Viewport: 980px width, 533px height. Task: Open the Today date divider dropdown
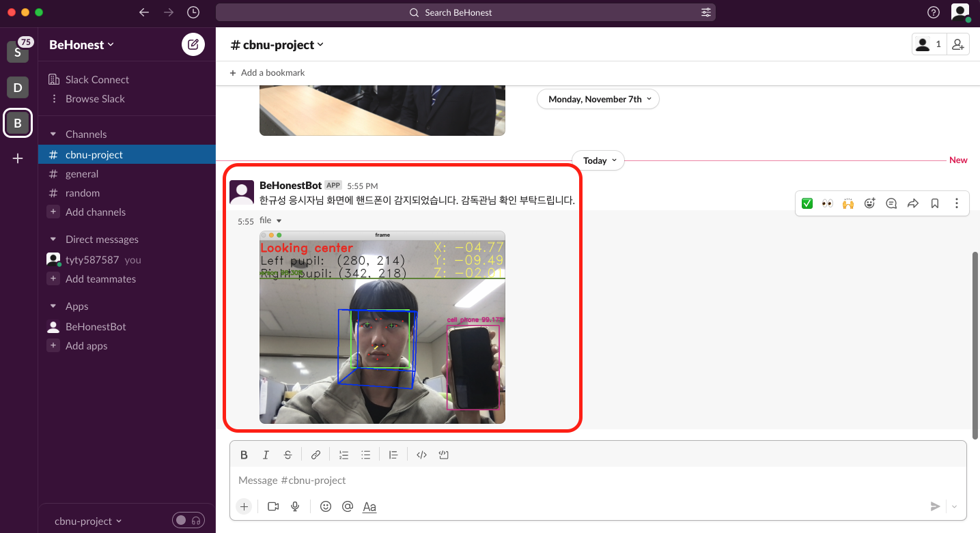598,160
